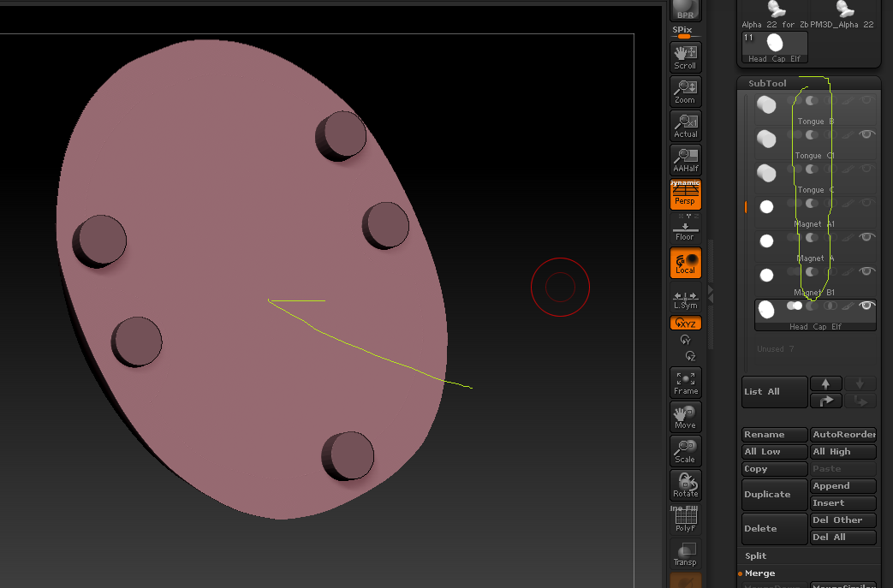Show the Tongue B subtool via eye icon
893x588 pixels.
click(866, 100)
